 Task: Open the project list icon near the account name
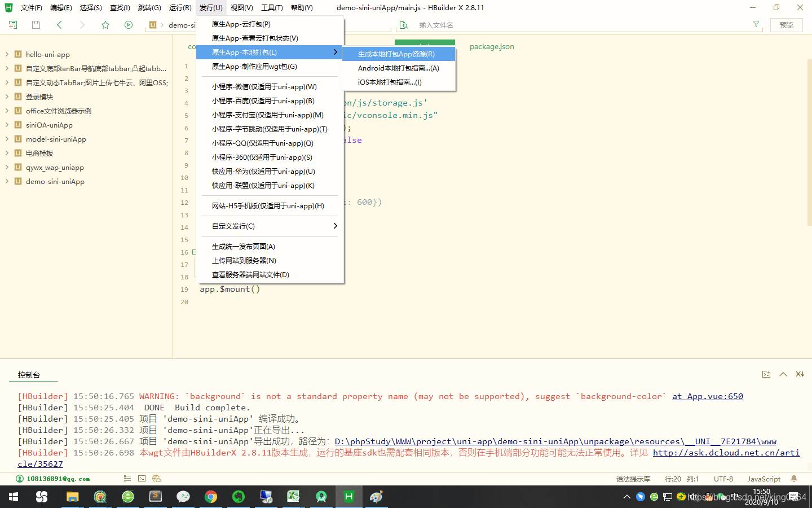[127, 478]
